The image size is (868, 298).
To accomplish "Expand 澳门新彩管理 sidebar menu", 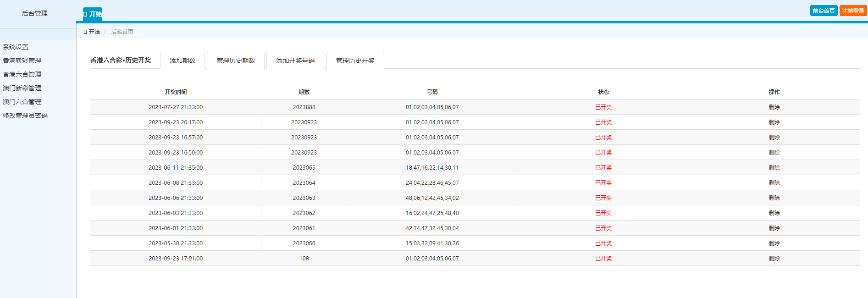I will point(22,88).
